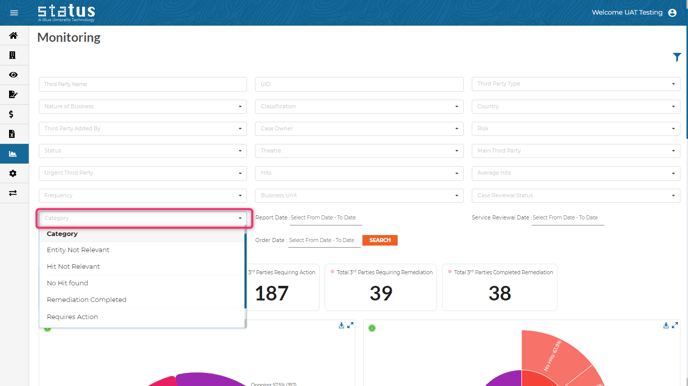
Task: Open the building icon in sidebar
Action: tap(12, 55)
